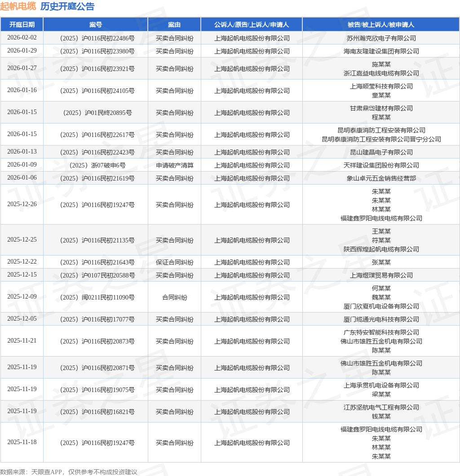The height and width of the screenshot is (476, 460).
Task: Select case number 沪0116民初20873号
Action: (97, 341)
